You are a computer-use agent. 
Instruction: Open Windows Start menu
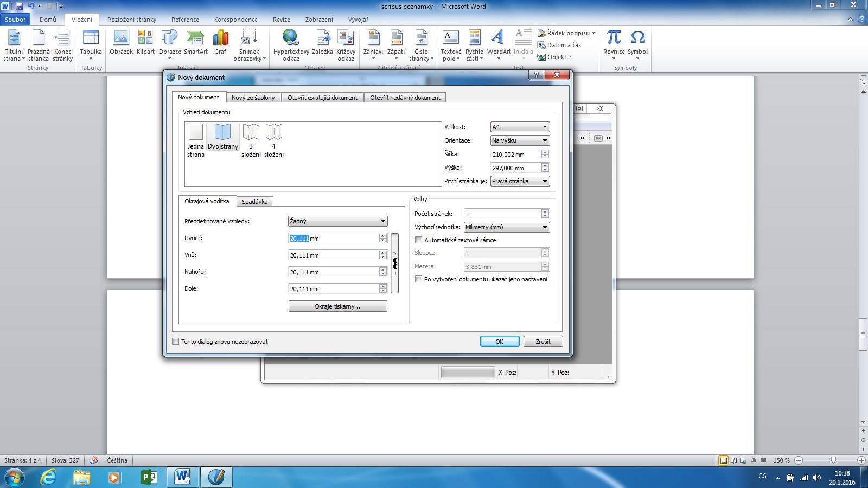(x=14, y=478)
